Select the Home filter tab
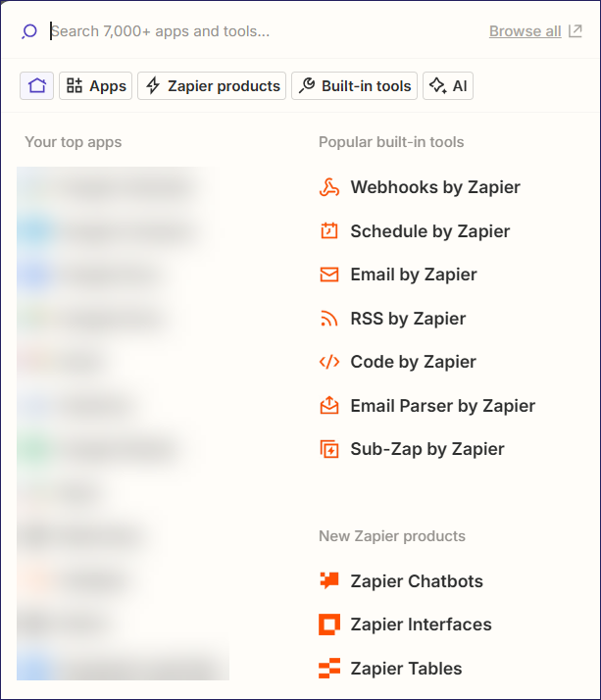 37,86
